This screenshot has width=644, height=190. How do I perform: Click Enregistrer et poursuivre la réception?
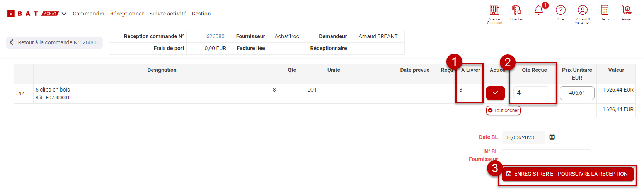point(567,174)
